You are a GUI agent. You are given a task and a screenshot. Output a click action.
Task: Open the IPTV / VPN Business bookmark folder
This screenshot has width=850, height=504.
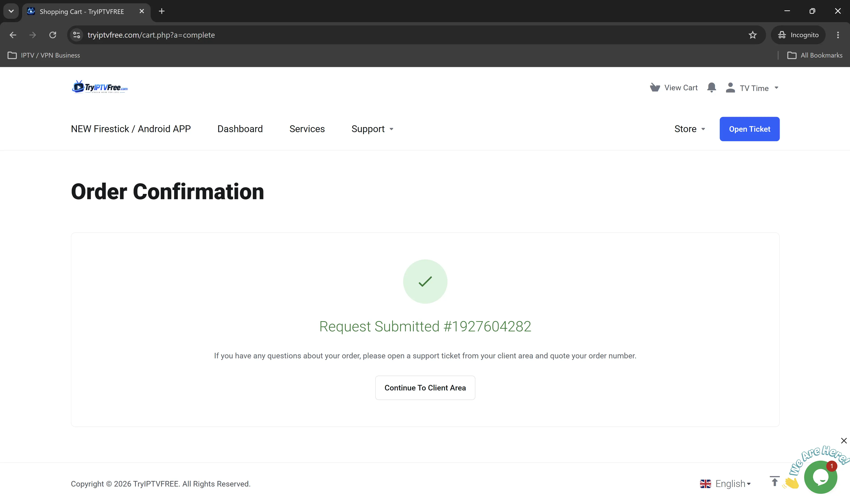click(x=44, y=55)
